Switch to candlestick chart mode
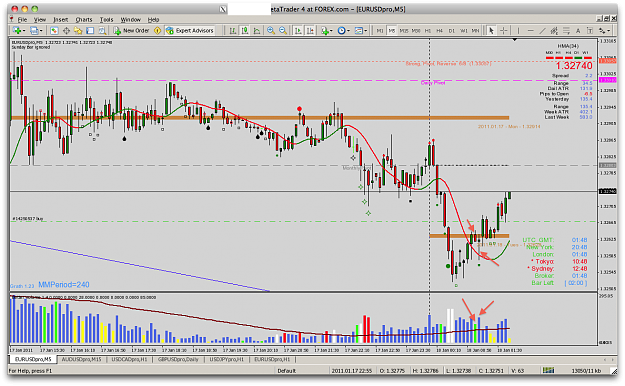 pyautogui.click(x=245, y=31)
